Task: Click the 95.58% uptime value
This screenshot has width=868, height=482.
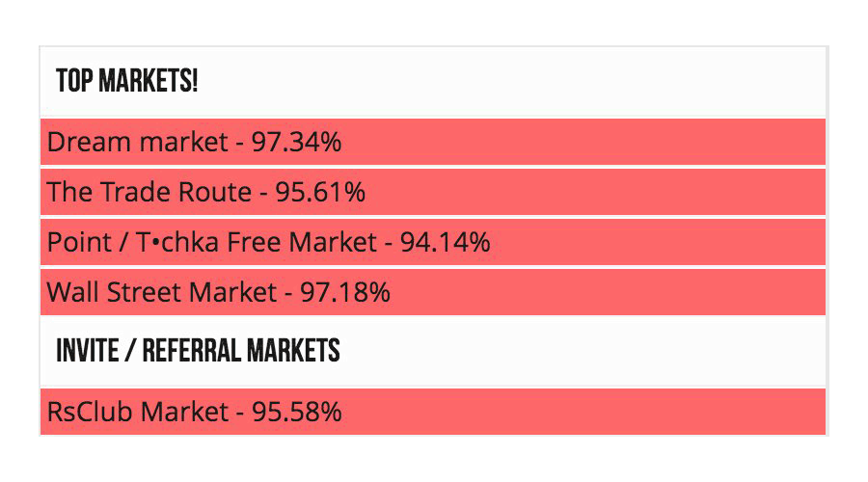Action: 296,412
